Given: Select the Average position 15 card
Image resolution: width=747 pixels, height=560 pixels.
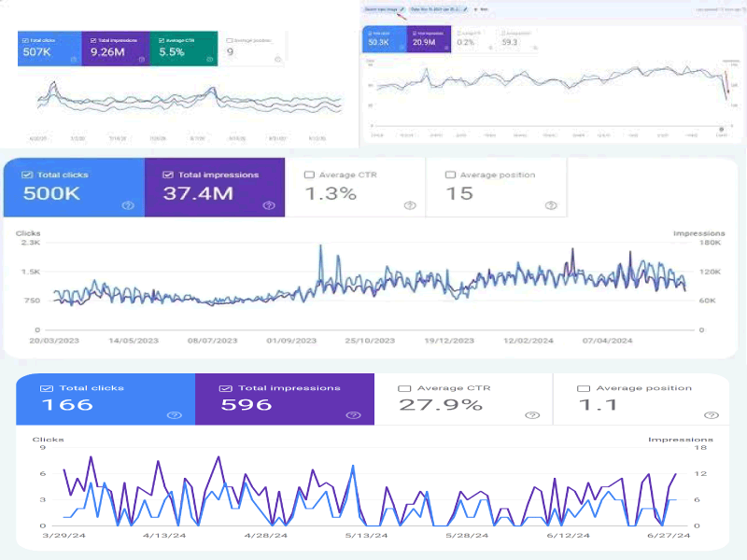Looking at the screenshot, I should pyautogui.click(x=495, y=187).
